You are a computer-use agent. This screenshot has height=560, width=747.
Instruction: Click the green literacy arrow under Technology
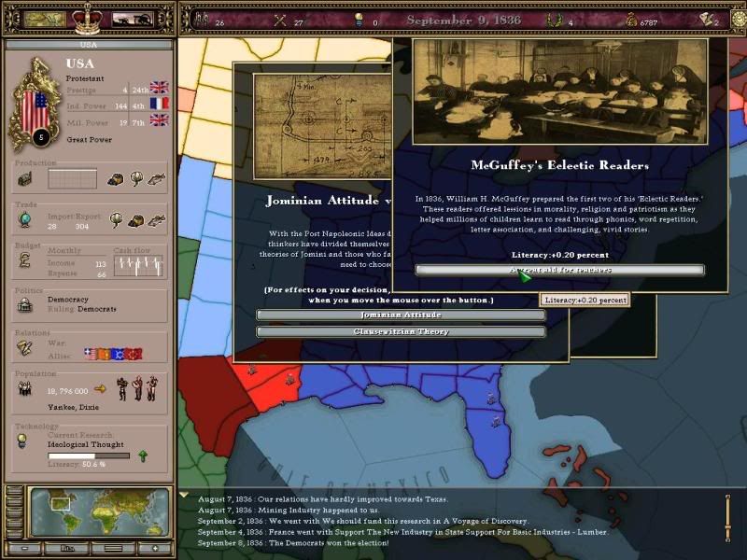pyautogui.click(x=143, y=456)
